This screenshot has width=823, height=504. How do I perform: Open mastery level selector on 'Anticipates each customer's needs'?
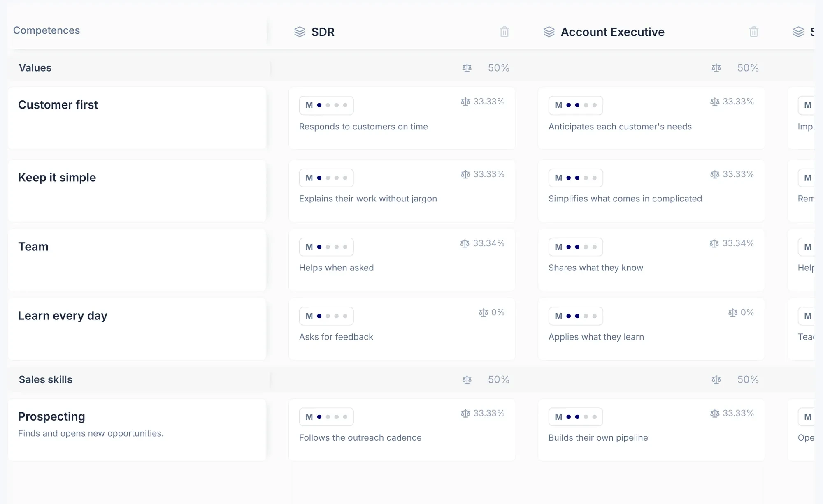(x=576, y=105)
